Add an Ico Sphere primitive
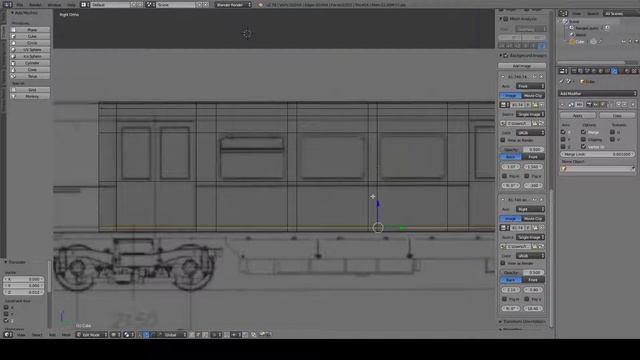Screen dimensions: 640x360 (30, 56)
